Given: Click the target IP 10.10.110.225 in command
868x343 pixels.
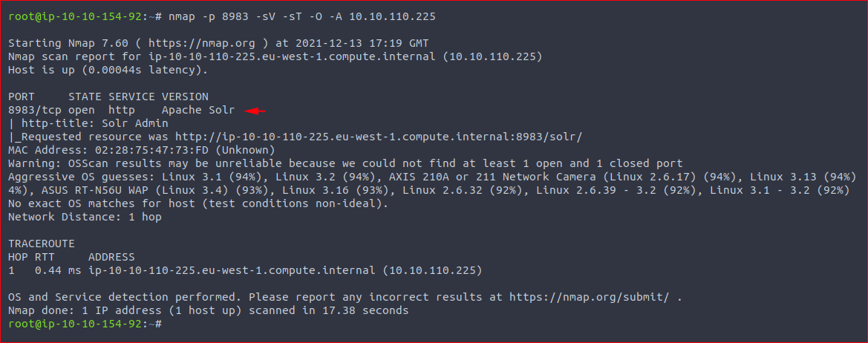Looking at the screenshot, I should click(x=393, y=17).
